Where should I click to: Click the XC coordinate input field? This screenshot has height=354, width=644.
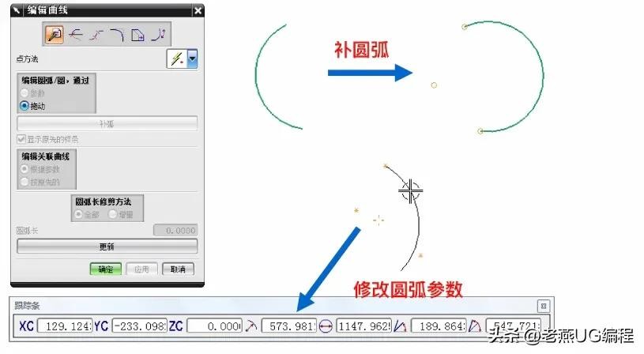pos(65,326)
